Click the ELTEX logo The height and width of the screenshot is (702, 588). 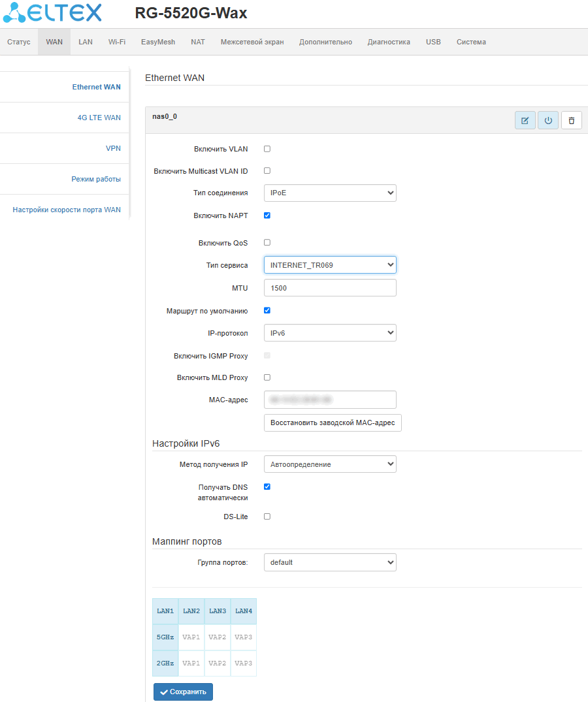point(52,12)
